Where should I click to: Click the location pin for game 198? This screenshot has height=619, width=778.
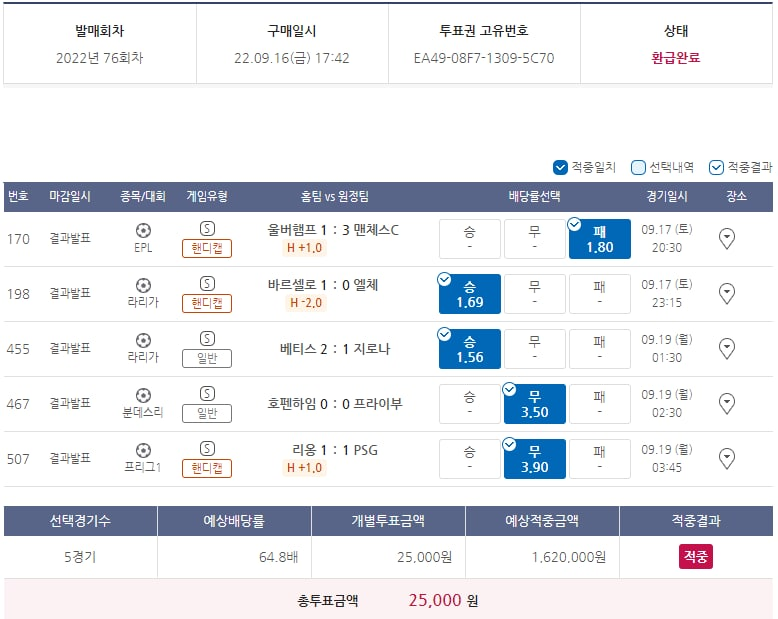(x=727, y=293)
